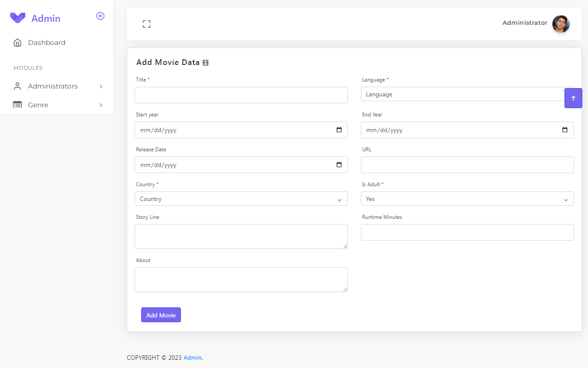Click the film icon next to Add Movie Data
Screen dimensions: 588x368
tap(205, 62)
